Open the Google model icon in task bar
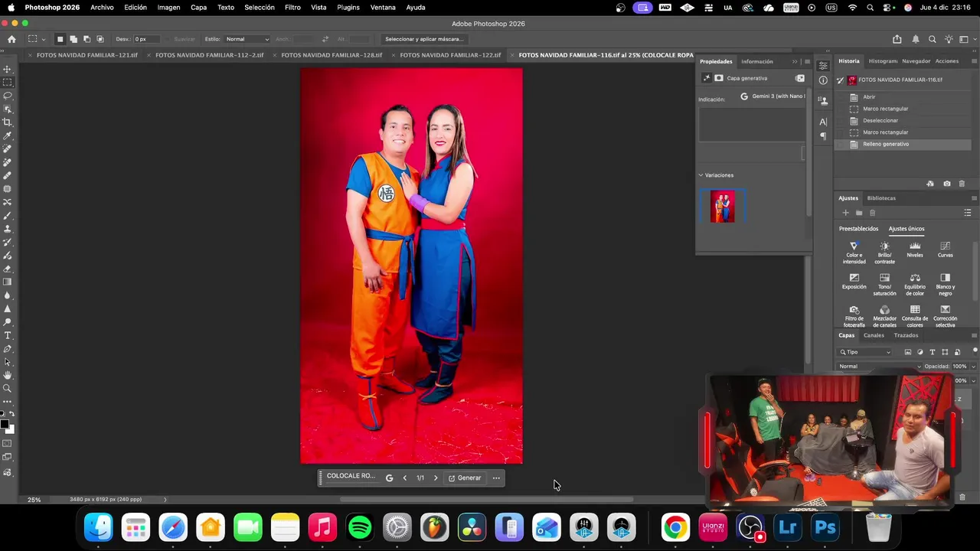The image size is (980, 551). (389, 478)
